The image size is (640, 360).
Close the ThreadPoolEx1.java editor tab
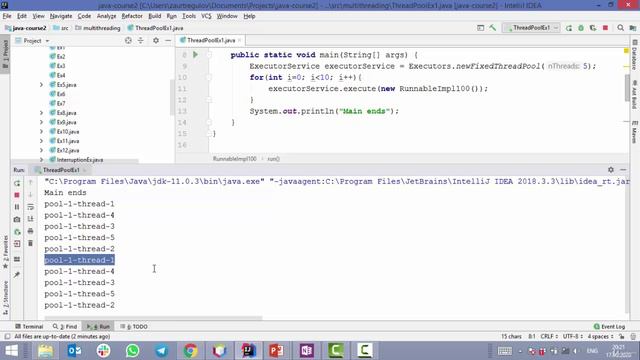coord(240,40)
